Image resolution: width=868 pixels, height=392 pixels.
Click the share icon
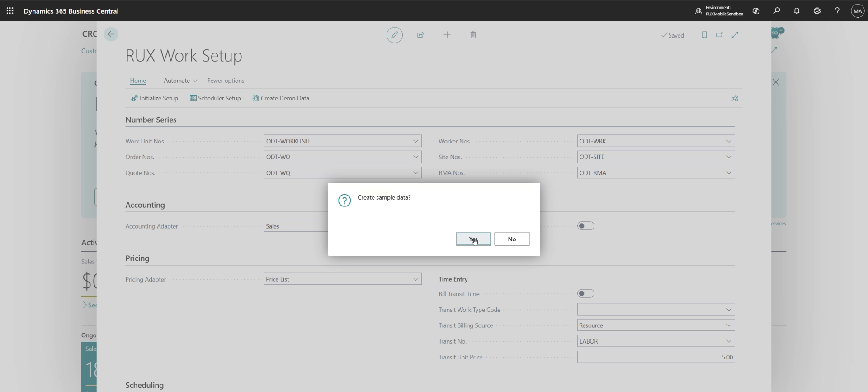point(420,35)
